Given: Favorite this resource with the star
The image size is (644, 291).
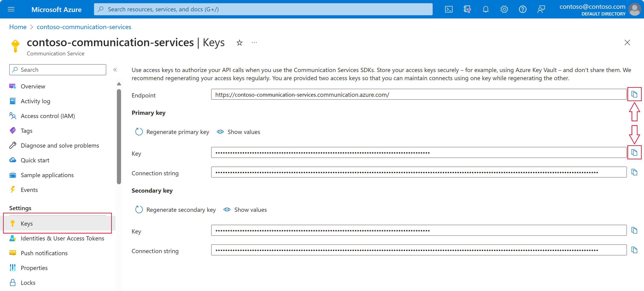Looking at the screenshot, I should tap(239, 43).
